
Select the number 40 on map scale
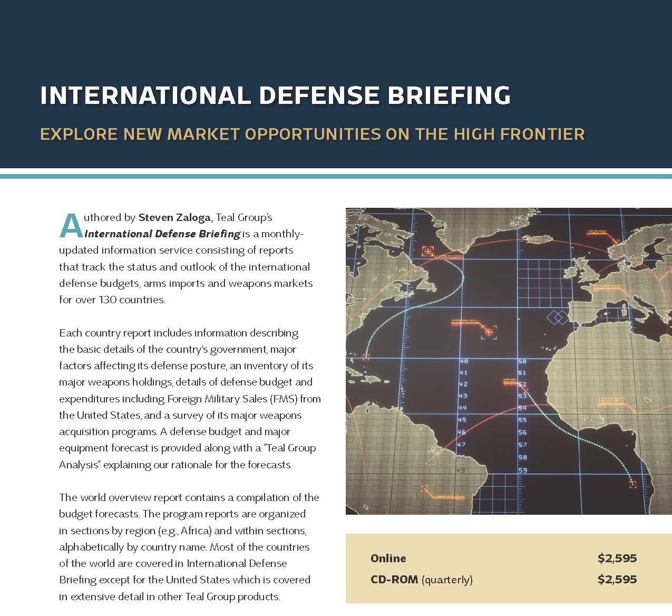click(x=463, y=361)
